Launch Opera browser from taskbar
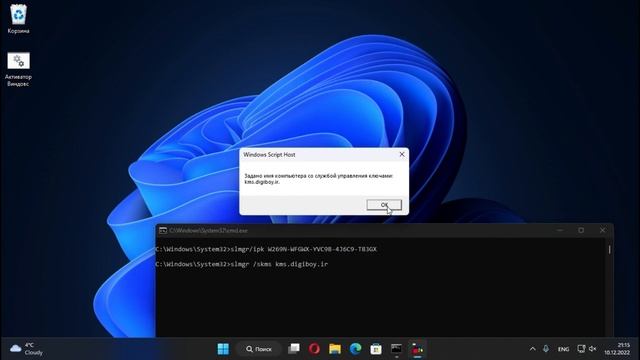Viewport: 640px width, 360px height. [x=314, y=349]
